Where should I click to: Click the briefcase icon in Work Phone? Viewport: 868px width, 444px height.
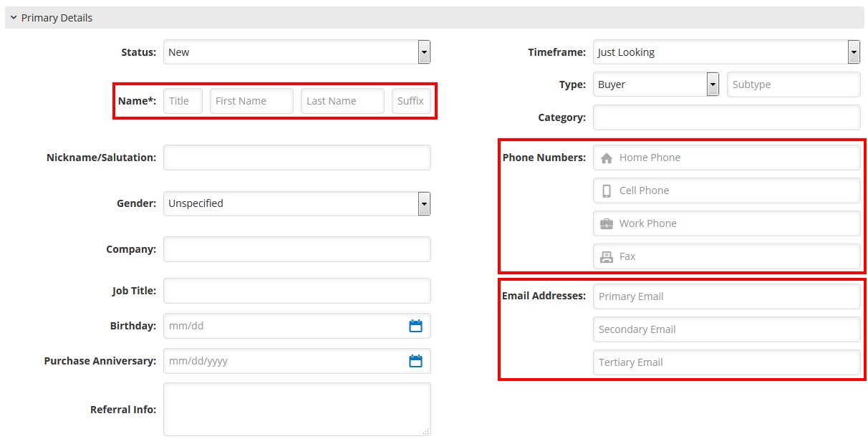pos(607,223)
